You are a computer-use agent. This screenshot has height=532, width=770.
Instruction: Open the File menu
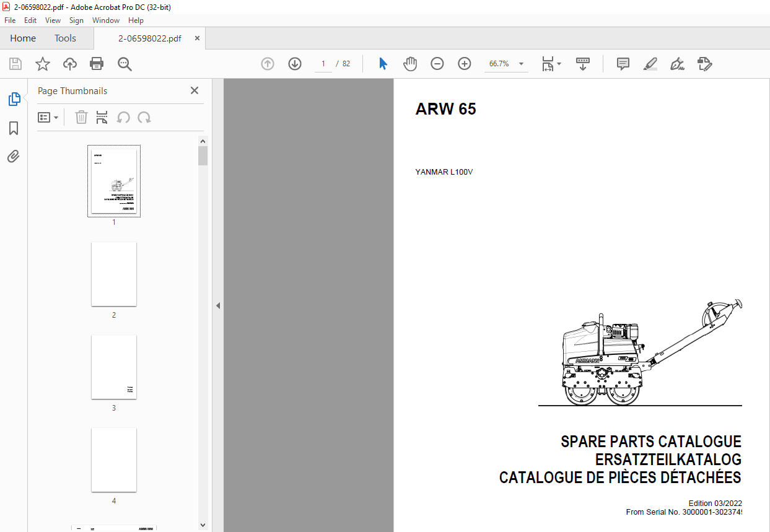click(x=10, y=20)
